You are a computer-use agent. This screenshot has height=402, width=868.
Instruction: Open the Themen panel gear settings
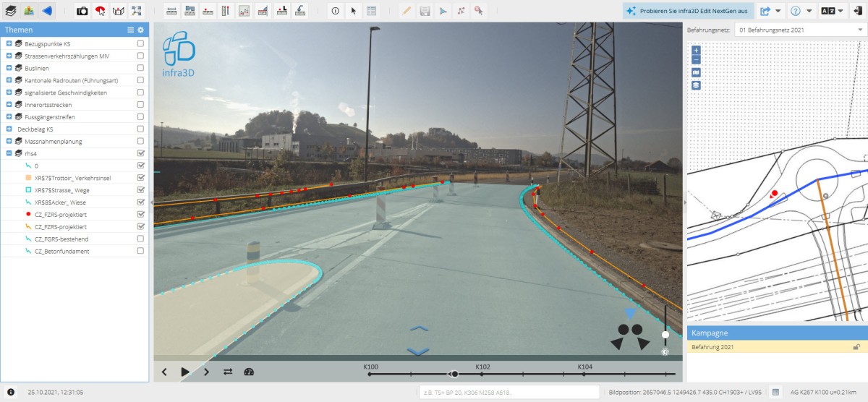pos(140,30)
